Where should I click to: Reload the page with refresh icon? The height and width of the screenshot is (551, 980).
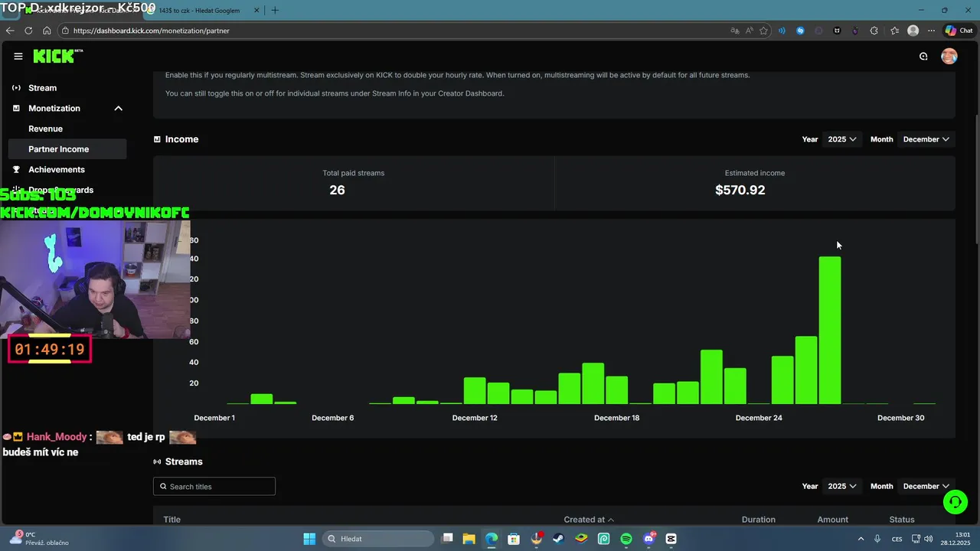pyautogui.click(x=28, y=31)
